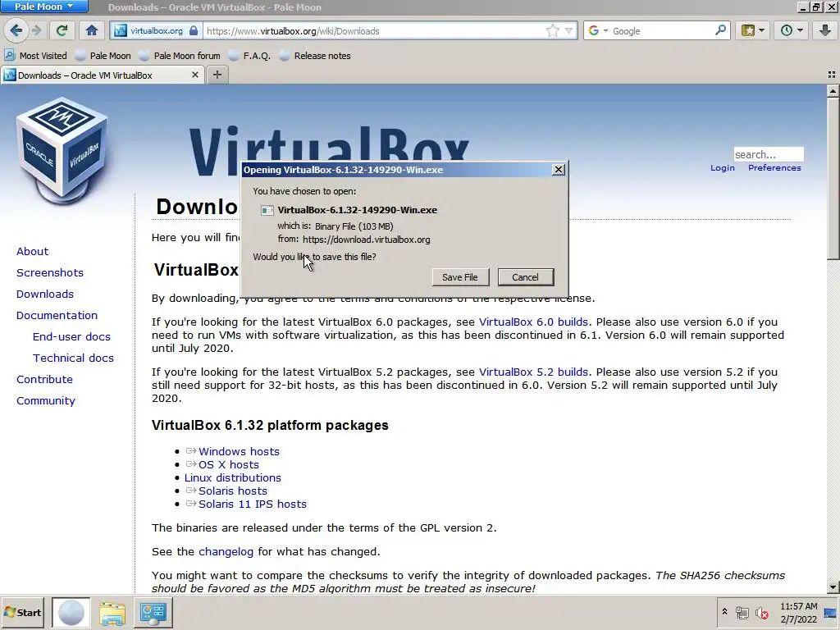Open the Linux distributions link
This screenshot has width=840, height=630.
click(232, 478)
